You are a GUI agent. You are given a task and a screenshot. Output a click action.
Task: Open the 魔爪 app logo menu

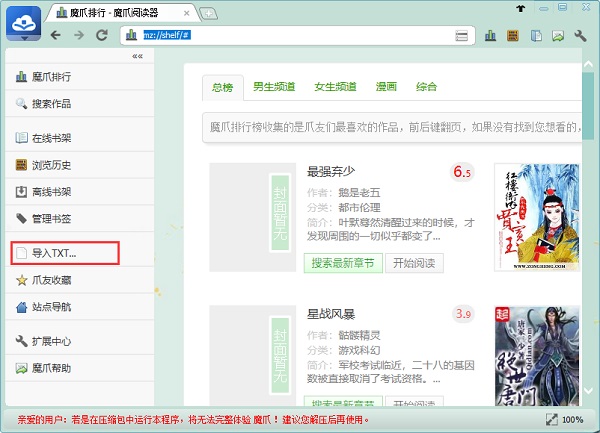pyautogui.click(x=22, y=21)
